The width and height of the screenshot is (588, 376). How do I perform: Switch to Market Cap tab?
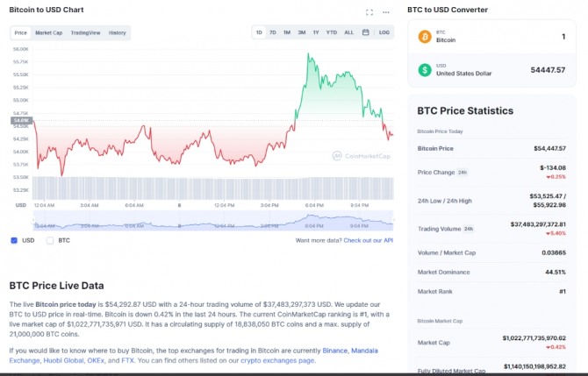[x=49, y=33]
